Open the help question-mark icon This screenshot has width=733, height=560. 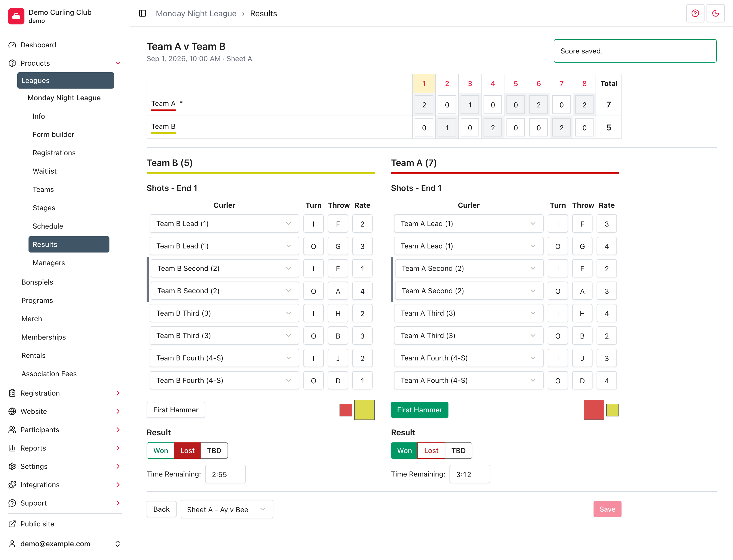pos(695,13)
